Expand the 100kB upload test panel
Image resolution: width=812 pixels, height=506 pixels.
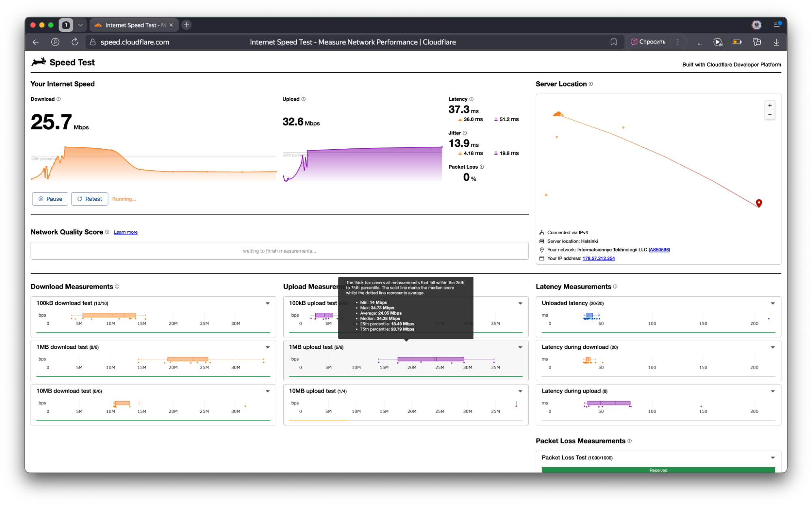(520, 303)
